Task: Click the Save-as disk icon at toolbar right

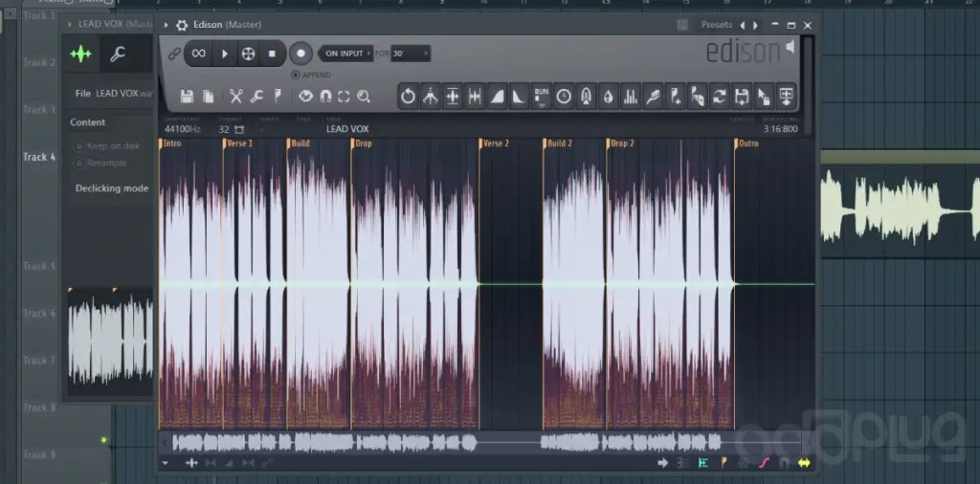Action: coord(742,97)
